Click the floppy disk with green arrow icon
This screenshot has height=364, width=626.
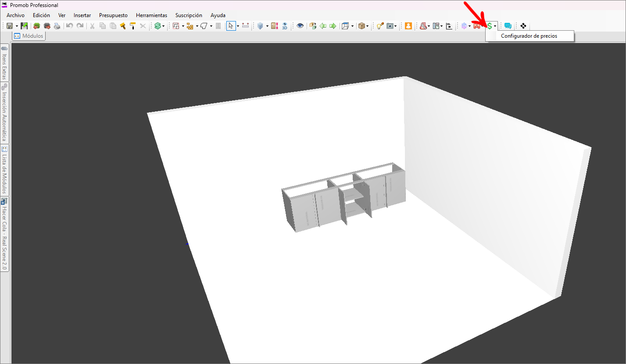click(24, 26)
